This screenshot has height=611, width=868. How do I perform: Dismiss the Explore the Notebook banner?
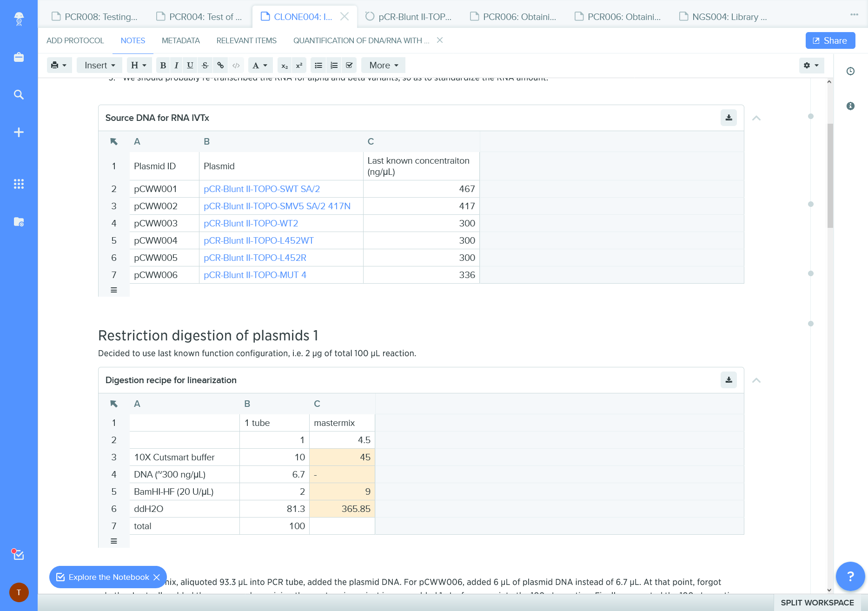(x=157, y=577)
